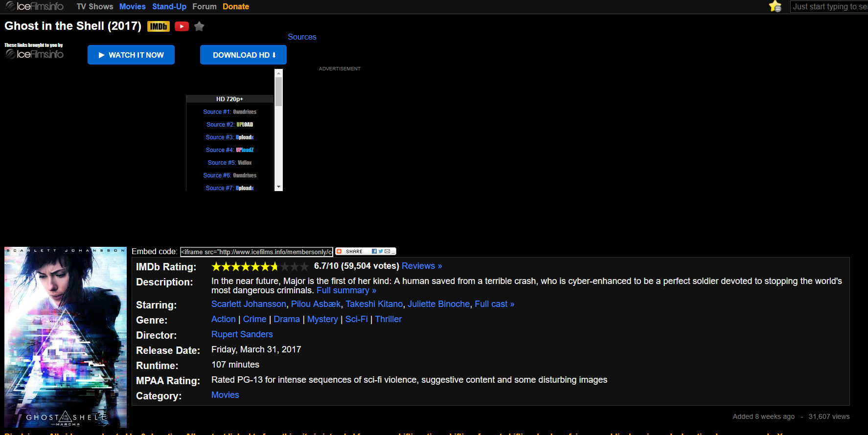The image size is (868, 435).
Task: Click the WATCH IT NOW button
Action: click(x=131, y=55)
